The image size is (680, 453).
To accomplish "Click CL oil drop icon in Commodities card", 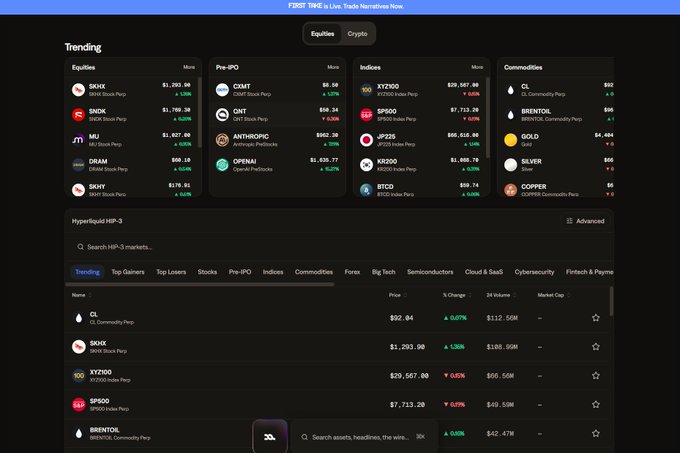I will (x=510, y=90).
